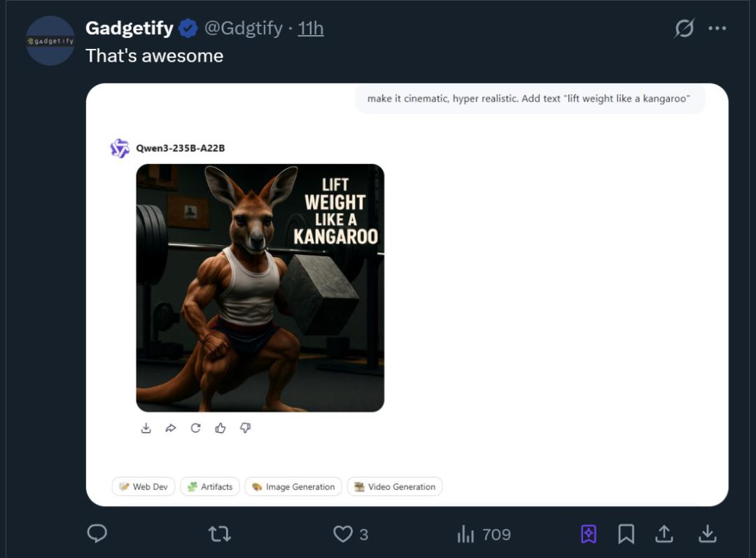Select the Image Generation option
This screenshot has width=756, height=558.
(293, 487)
